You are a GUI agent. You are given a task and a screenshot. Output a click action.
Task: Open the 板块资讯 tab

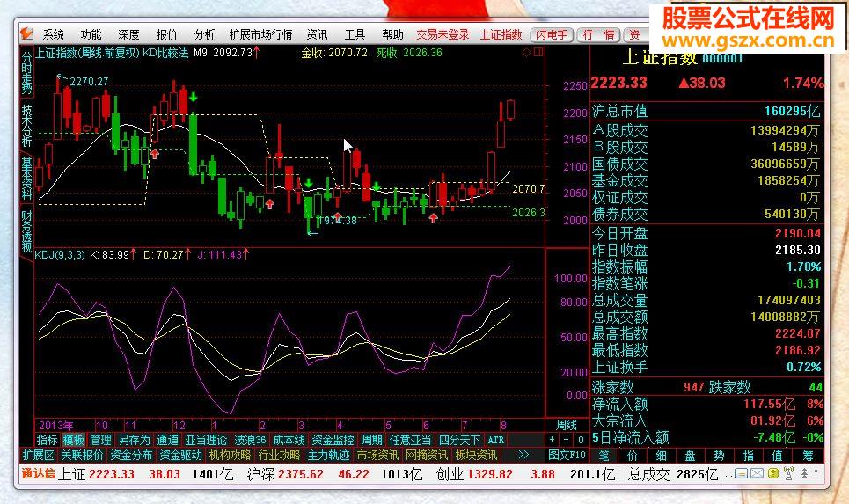pos(476,455)
